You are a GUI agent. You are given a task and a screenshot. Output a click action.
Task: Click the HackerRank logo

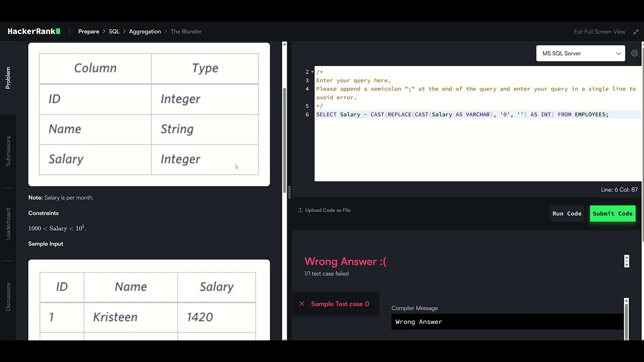[34, 31]
